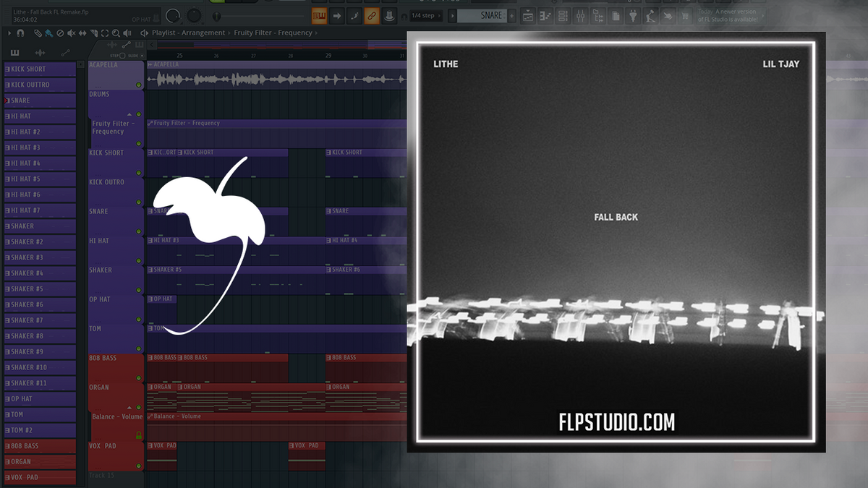Select the Delete tool (slash icon)

click(x=61, y=33)
